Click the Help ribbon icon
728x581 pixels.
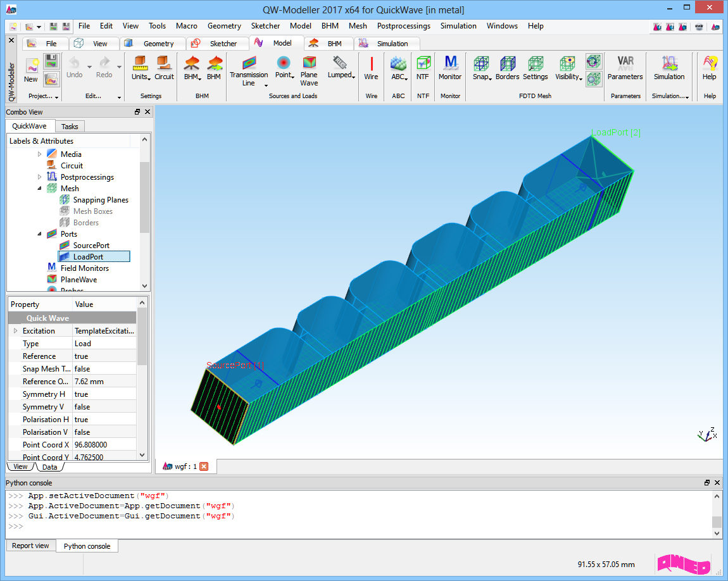pyautogui.click(x=710, y=63)
